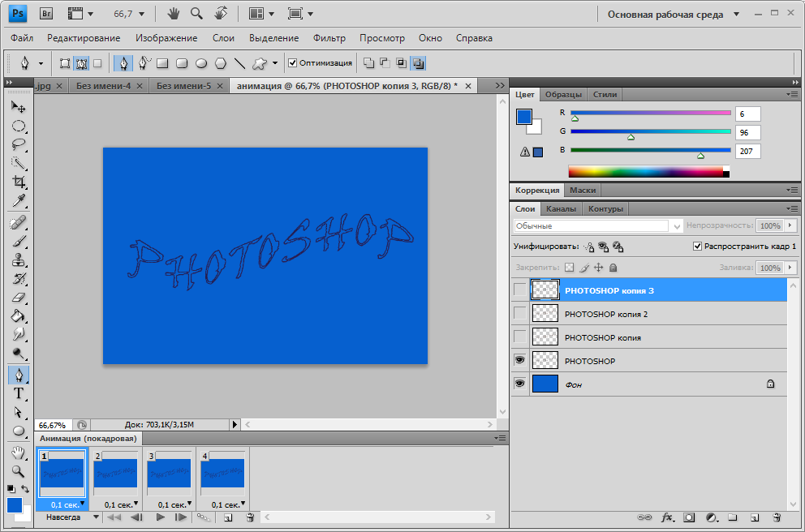Select the Paint Bucket tool
This screenshot has width=805, height=532.
click(19, 316)
